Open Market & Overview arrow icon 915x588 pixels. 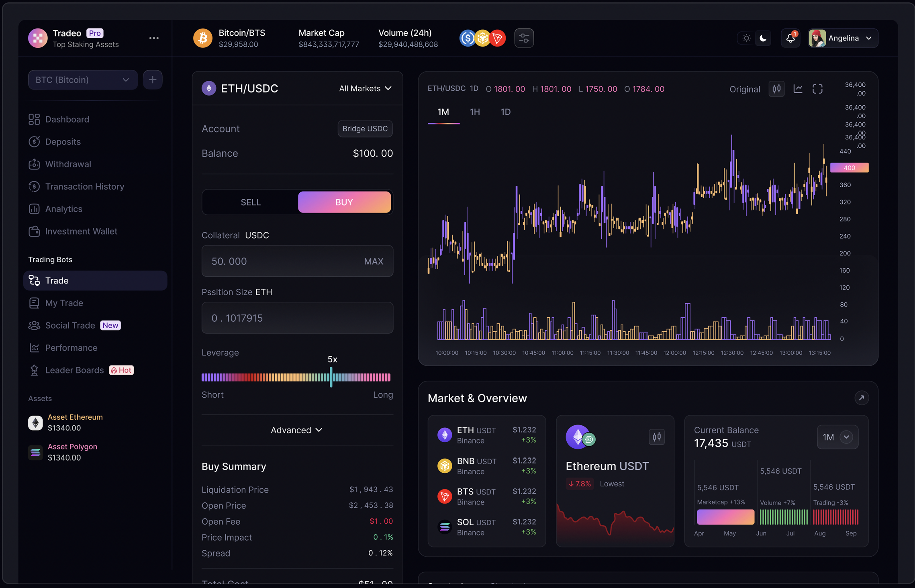tap(861, 398)
